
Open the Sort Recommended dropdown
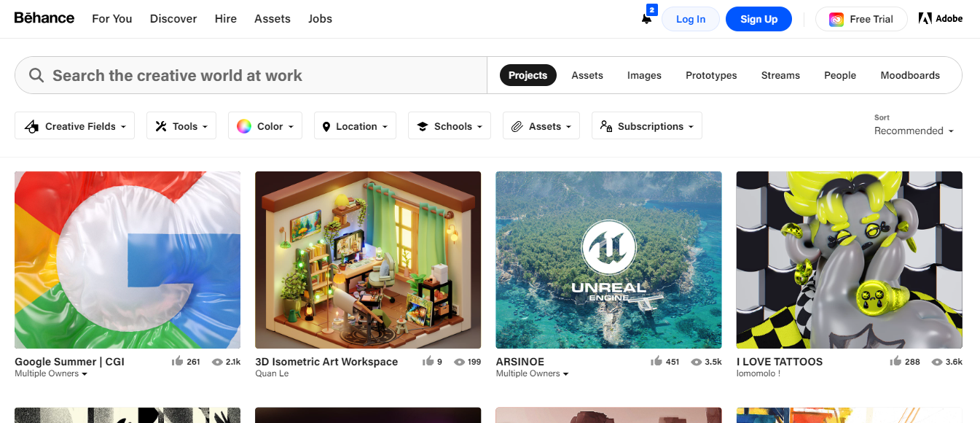[x=914, y=131]
